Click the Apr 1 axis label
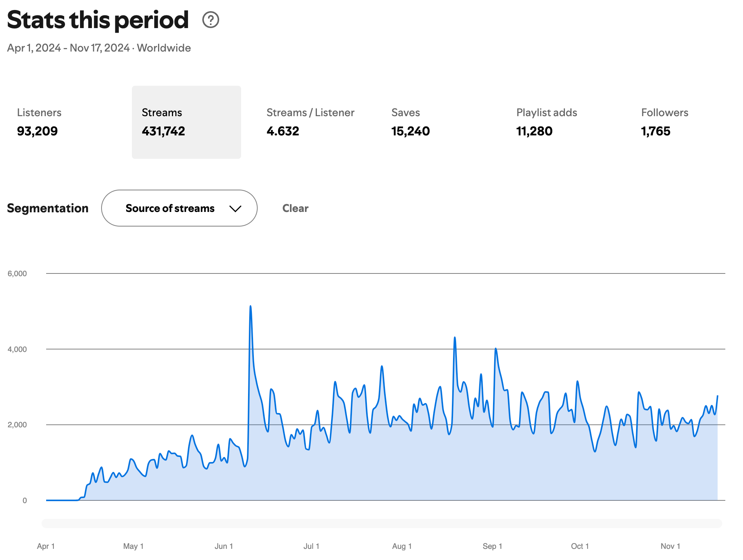Image resolution: width=743 pixels, height=560 pixels. [46, 546]
